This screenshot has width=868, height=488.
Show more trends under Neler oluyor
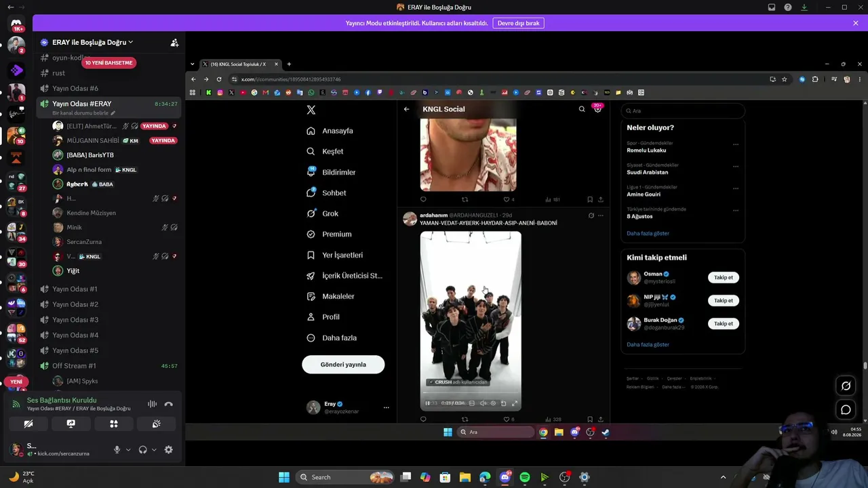648,233
